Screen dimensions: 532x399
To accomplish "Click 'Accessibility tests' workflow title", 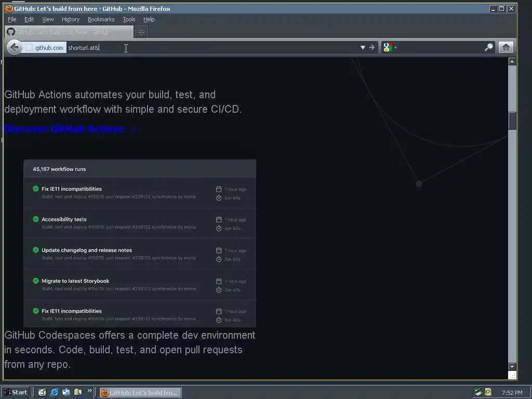I will click(64, 219).
